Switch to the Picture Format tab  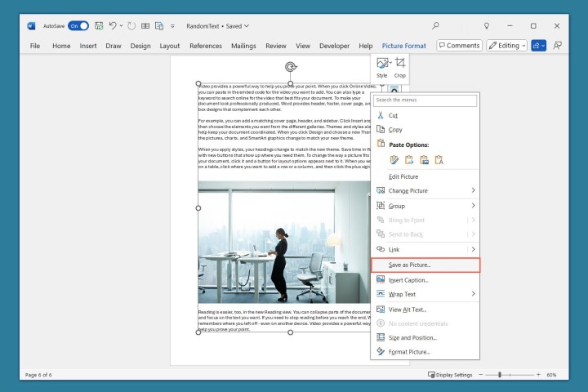[x=403, y=47]
